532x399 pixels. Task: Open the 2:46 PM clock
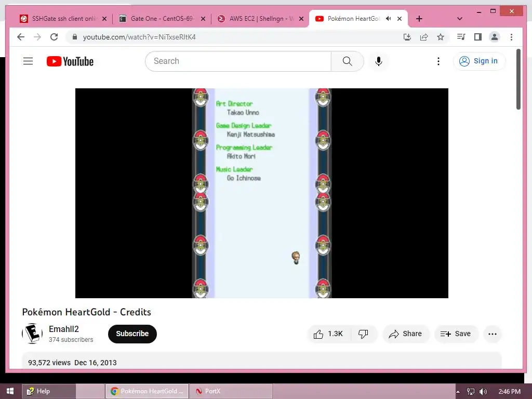pyautogui.click(x=509, y=392)
